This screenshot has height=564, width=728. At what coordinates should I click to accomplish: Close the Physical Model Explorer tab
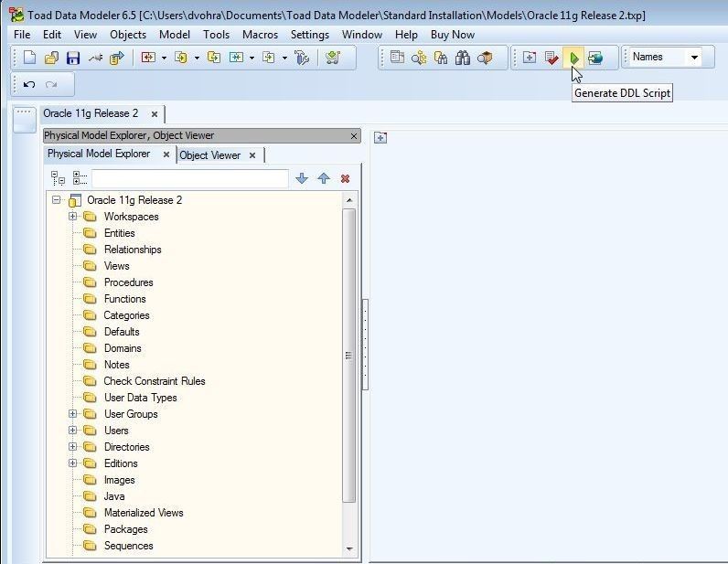click(x=166, y=154)
